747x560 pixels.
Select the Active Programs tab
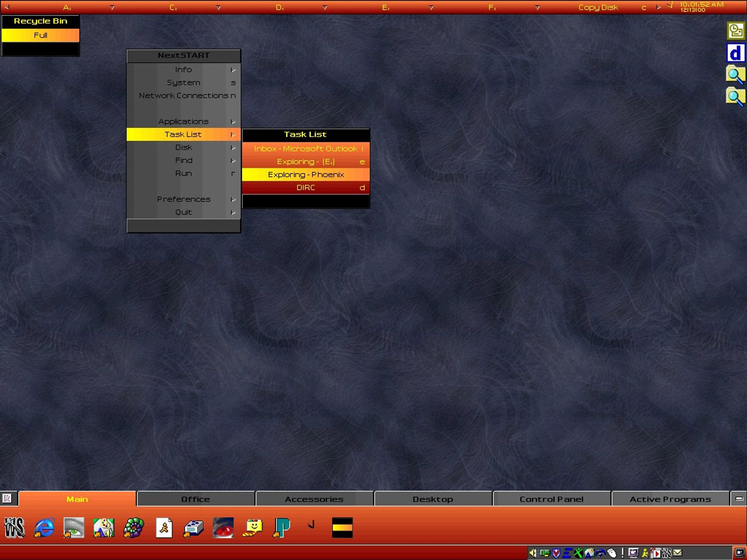(670, 499)
